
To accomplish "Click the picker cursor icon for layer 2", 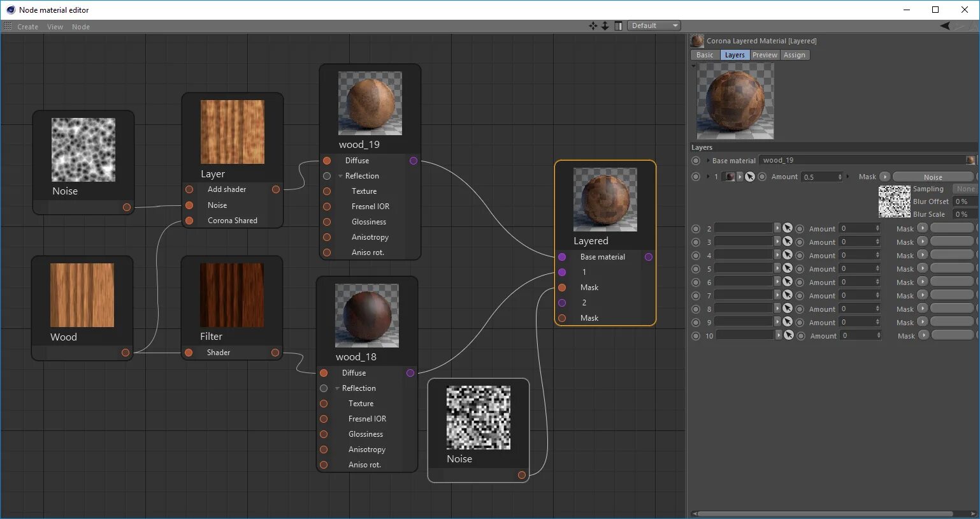I will [x=788, y=228].
